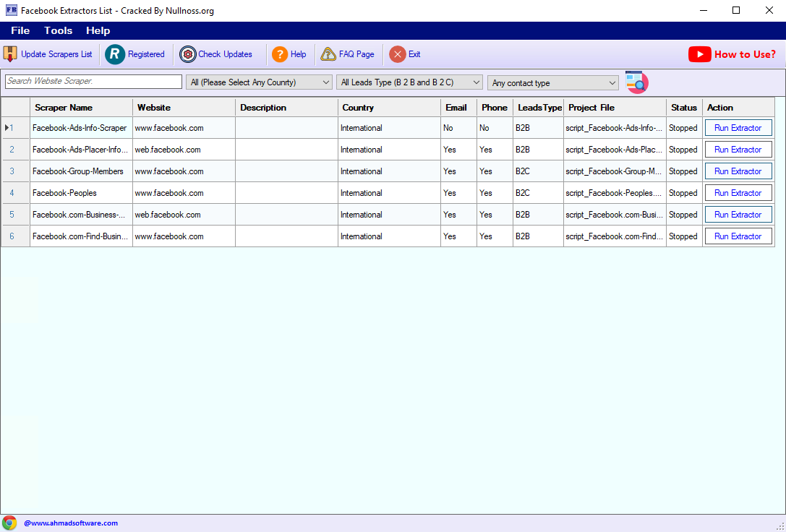Click the FB app icon in title bar
The height and width of the screenshot is (532, 786).
click(11, 11)
